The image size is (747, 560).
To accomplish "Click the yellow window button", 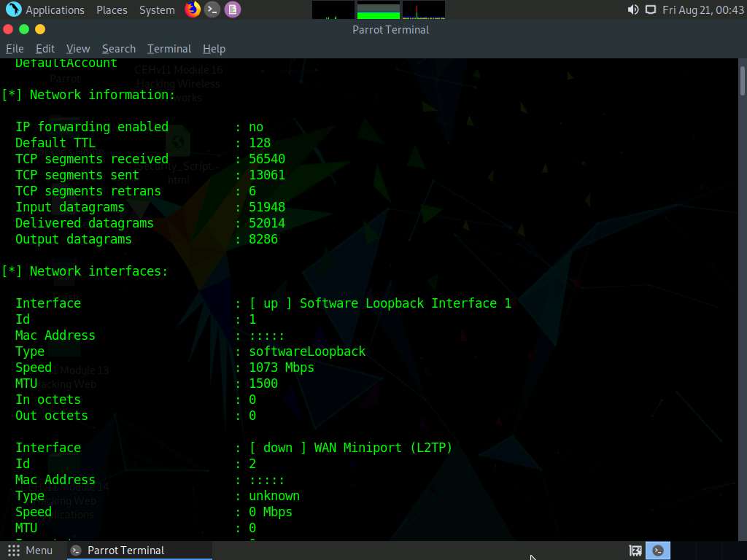I will 40,29.
